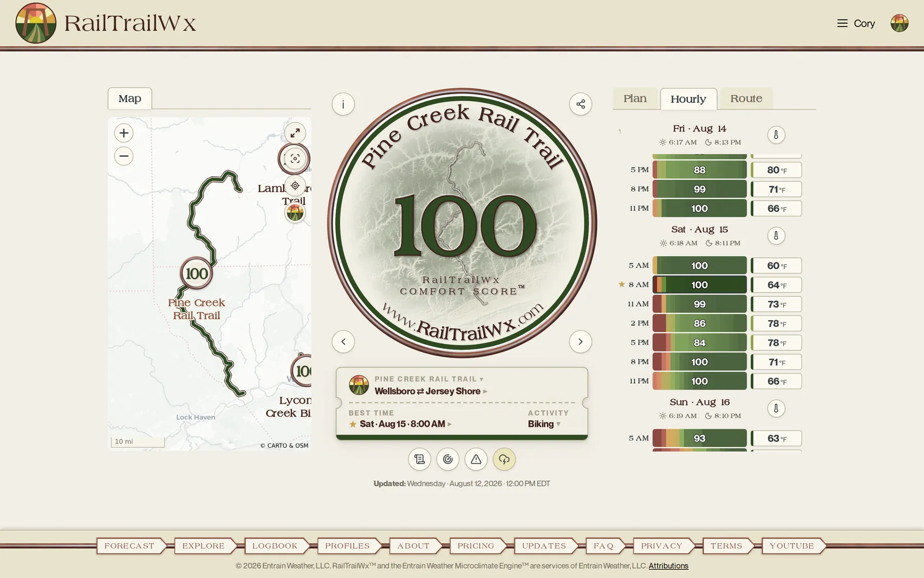Viewport: 924px width, 578px height.
Task: Open the scroll logbook icon below the ticket
Action: tap(419, 459)
